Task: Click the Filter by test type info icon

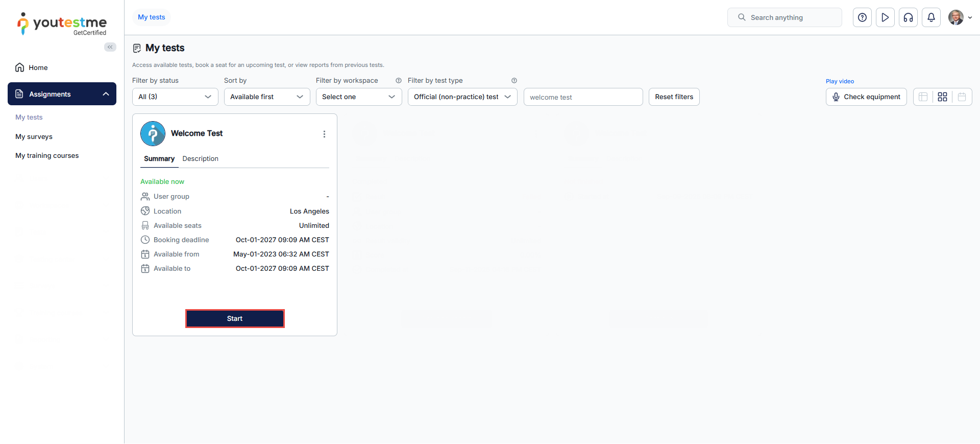Action: tap(514, 81)
